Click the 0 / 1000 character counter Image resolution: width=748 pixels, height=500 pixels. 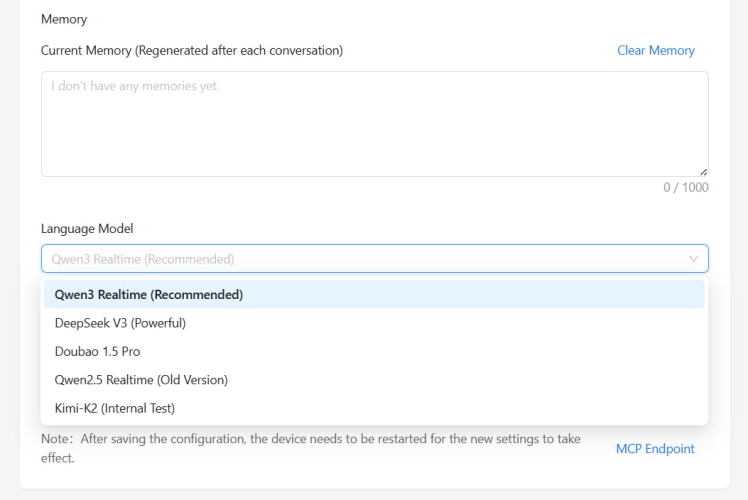tap(685, 187)
